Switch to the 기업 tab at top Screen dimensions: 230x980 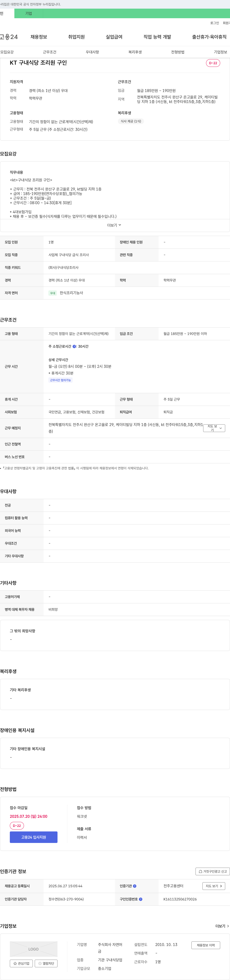pos(29,13)
